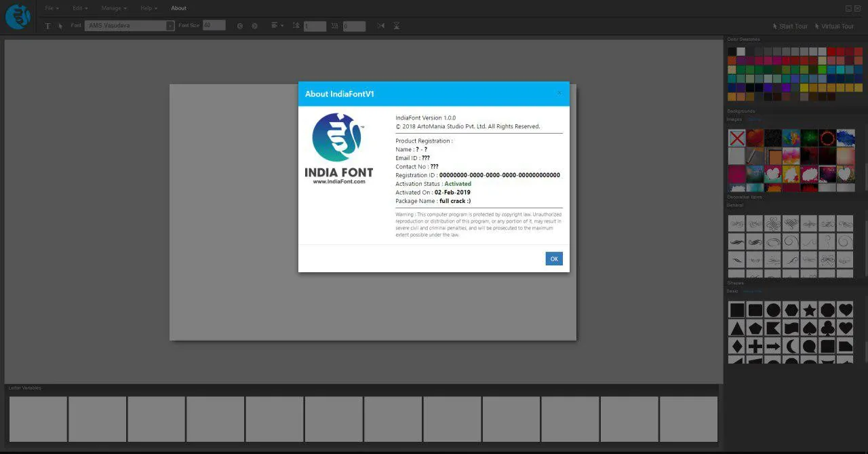Image resolution: width=868 pixels, height=454 pixels.
Task: Click the About menu item
Action: click(178, 8)
